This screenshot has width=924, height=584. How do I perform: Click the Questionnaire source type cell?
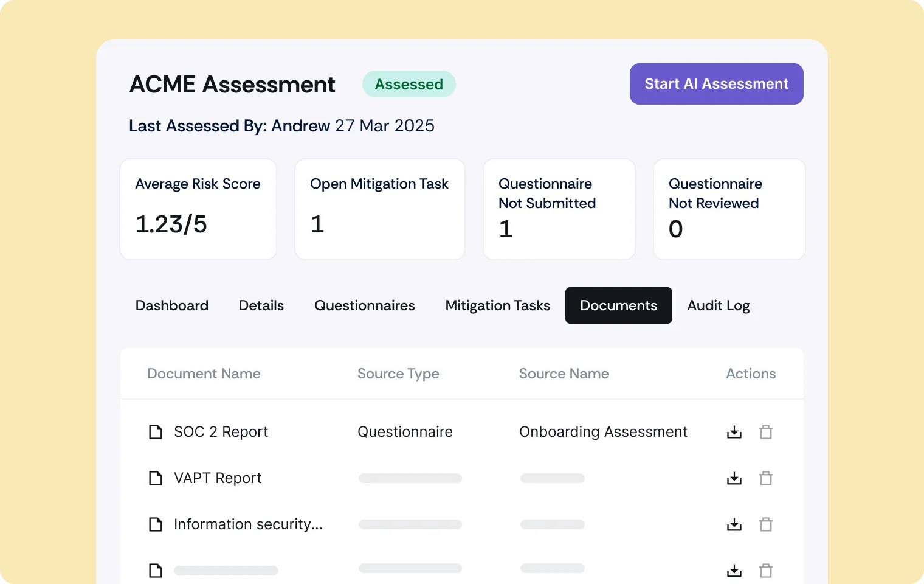click(x=405, y=432)
